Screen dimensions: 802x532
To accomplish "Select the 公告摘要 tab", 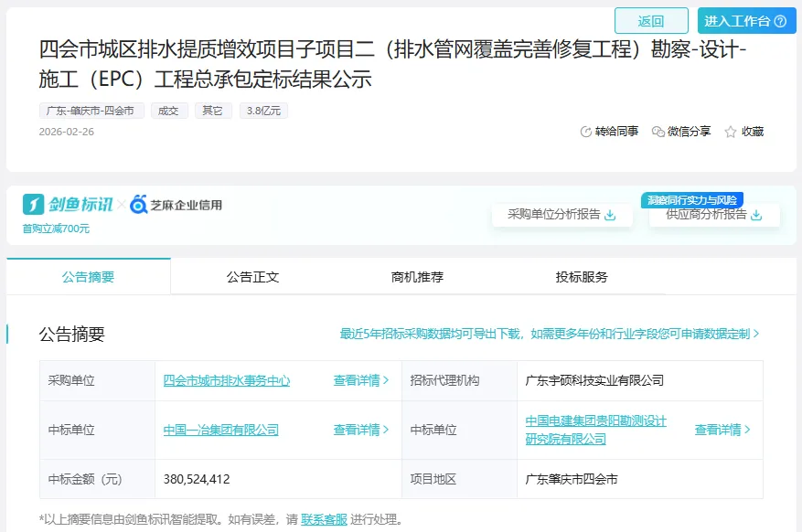I will (x=89, y=277).
